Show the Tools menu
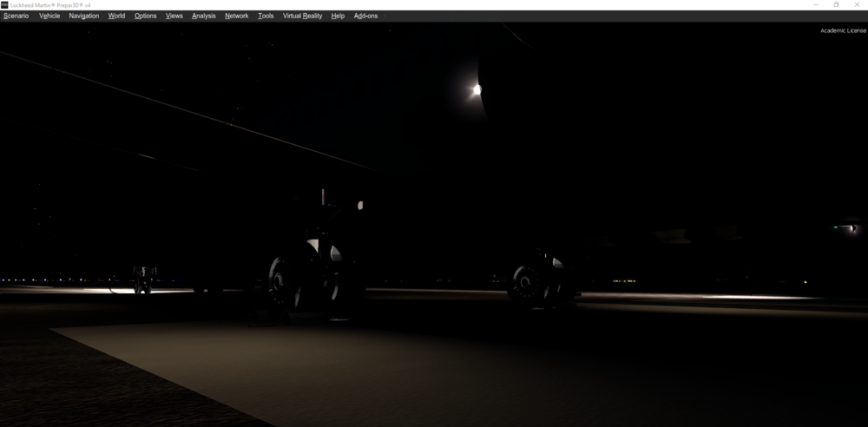Image resolution: width=868 pixels, height=427 pixels. pos(266,16)
